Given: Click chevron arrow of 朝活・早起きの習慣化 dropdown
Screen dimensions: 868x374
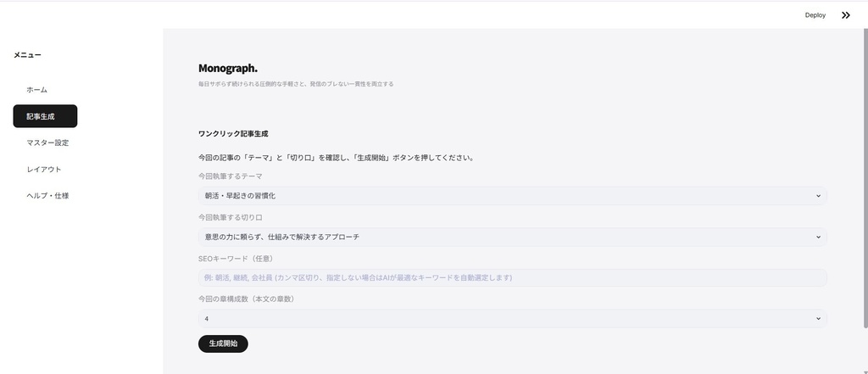Looking at the screenshot, I should pyautogui.click(x=818, y=196).
